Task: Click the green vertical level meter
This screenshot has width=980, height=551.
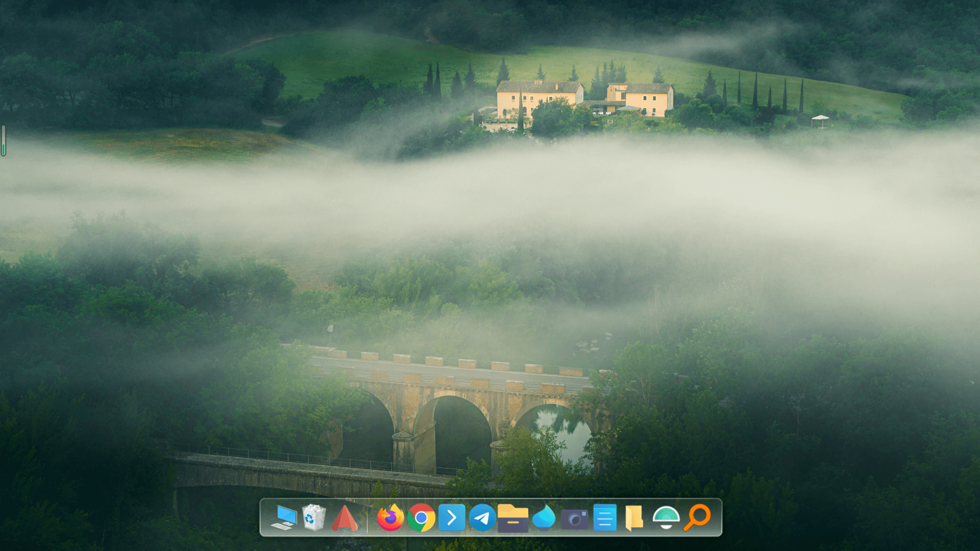Action: point(3,141)
